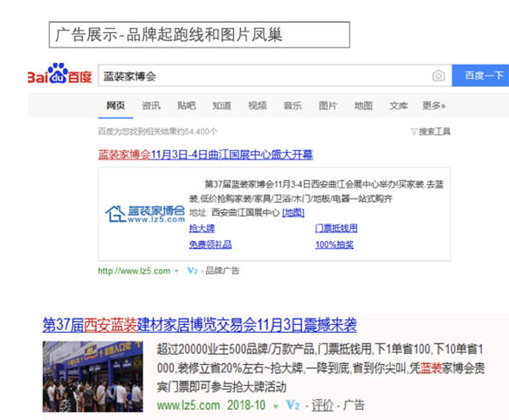
Task: Click result count text 百度为您找到相关结果
Action: [158, 132]
